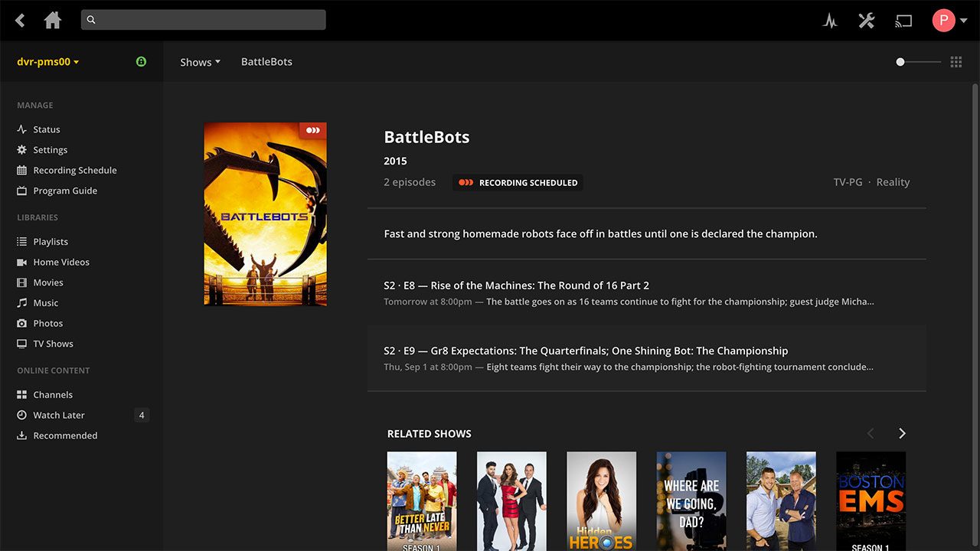This screenshot has height=551, width=980.
Task: Click the 2 episodes text
Action: 410,182
